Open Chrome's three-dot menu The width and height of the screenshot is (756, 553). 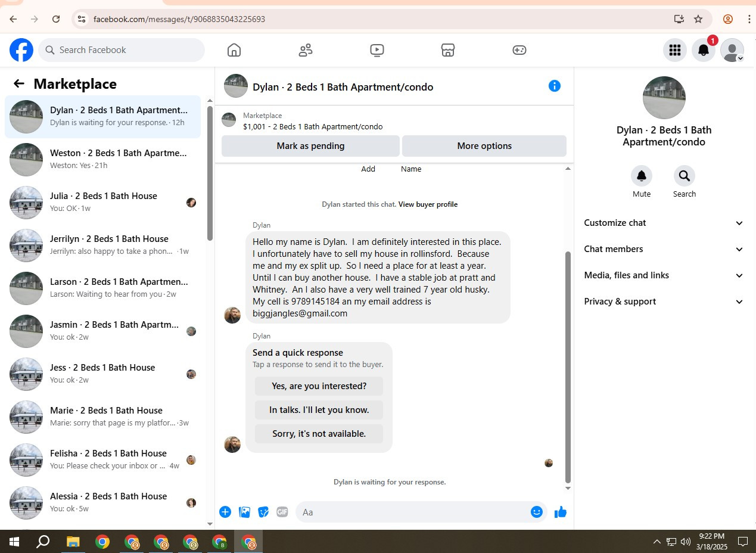pos(749,19)
